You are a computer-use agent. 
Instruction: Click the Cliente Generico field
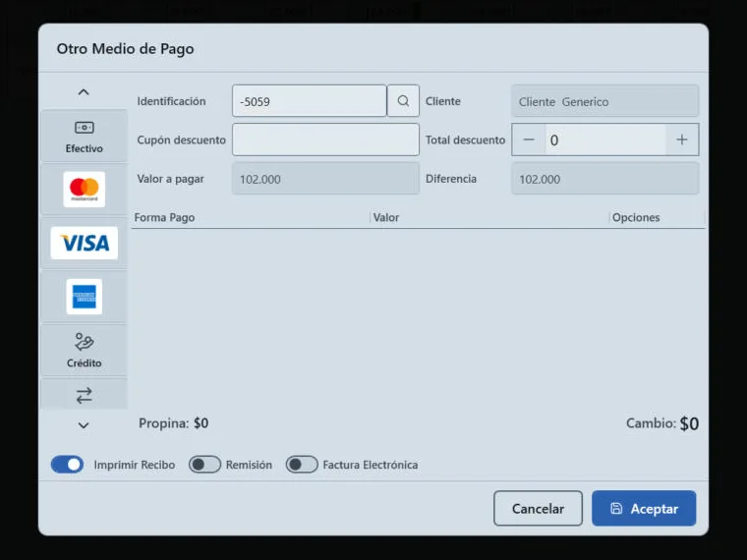click(x=605, y=101)
